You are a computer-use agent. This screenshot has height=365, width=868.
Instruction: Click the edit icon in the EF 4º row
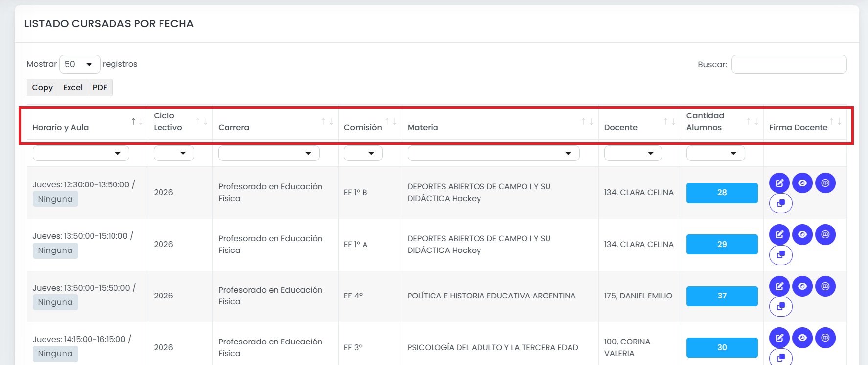coord(779,286)
